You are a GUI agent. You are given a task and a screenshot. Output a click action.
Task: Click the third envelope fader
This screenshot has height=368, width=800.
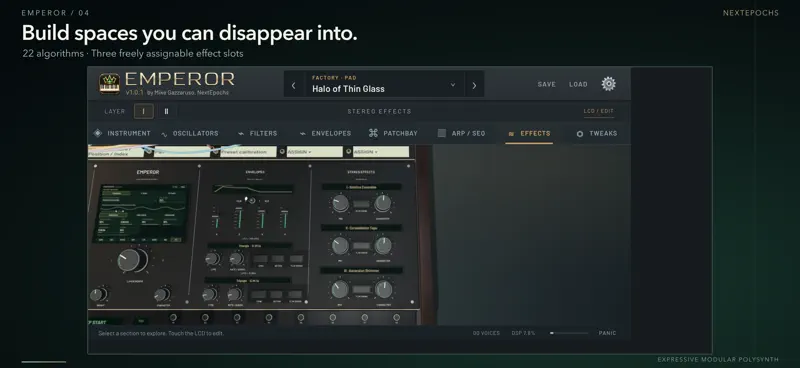point(261,219)
